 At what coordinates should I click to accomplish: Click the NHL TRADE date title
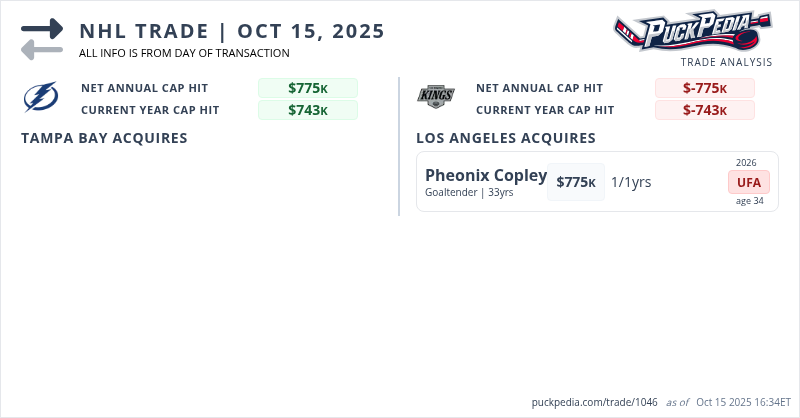[232, 31]
